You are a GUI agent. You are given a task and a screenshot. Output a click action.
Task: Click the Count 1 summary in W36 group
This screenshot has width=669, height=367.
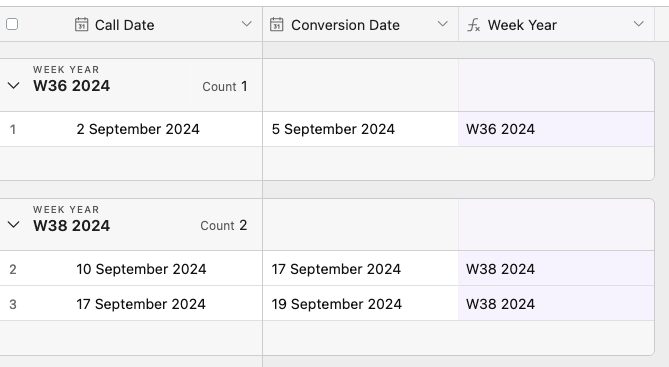point(225,86)
